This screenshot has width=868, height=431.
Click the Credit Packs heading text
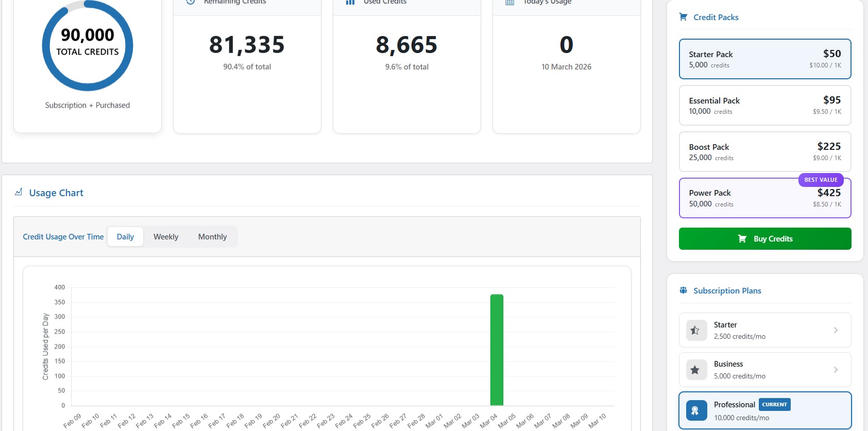[x=716, y=17]
